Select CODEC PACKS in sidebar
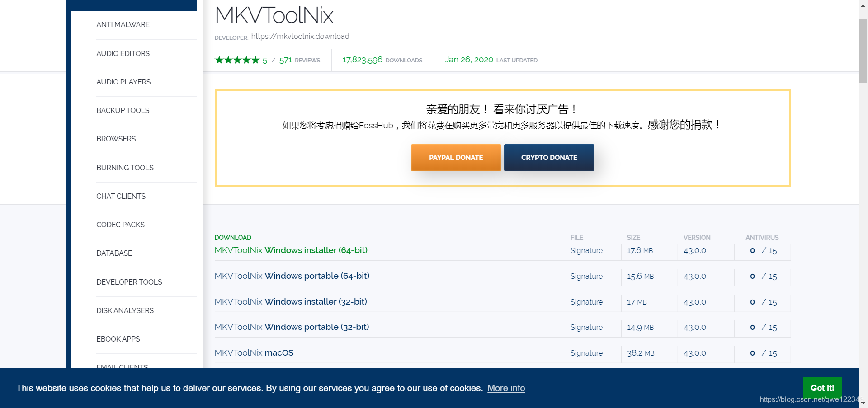The height and width of the screenshot is (408, 868). 120,225
